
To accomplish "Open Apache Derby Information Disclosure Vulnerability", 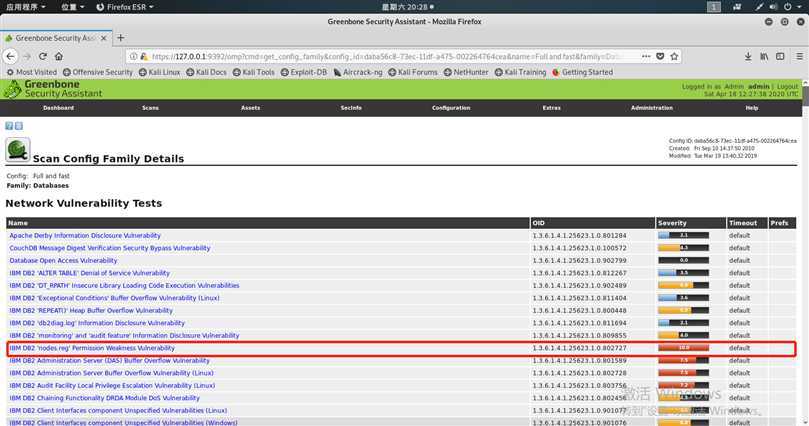I will [85, 235].
